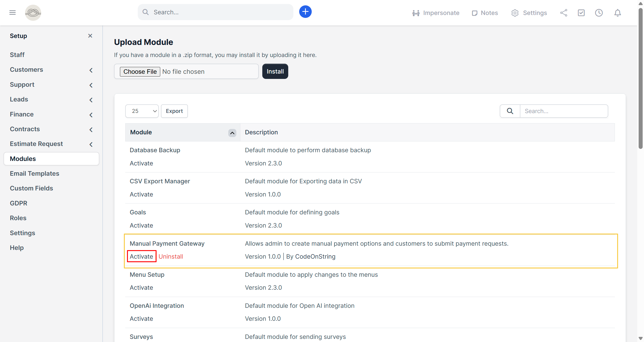Open the notifications bell icon

click(x=617, y=13)
